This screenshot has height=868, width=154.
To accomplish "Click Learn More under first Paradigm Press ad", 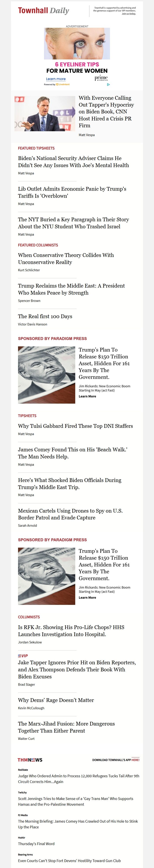I will 87,397.
